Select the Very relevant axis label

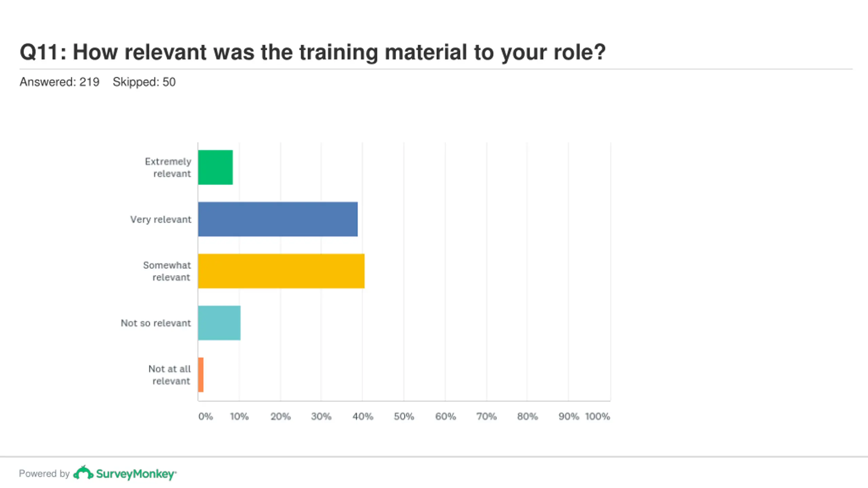tap(161, 220)
